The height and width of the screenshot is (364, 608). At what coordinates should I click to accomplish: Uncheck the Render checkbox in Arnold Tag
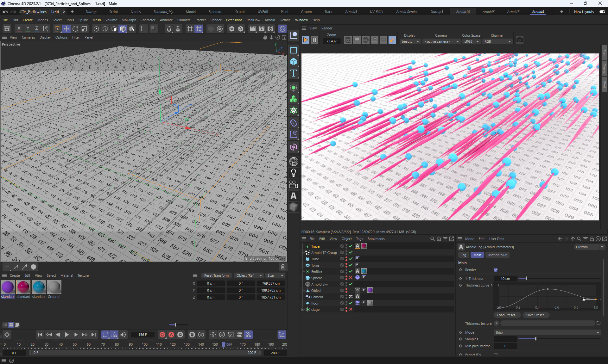(x=496, y=270)
